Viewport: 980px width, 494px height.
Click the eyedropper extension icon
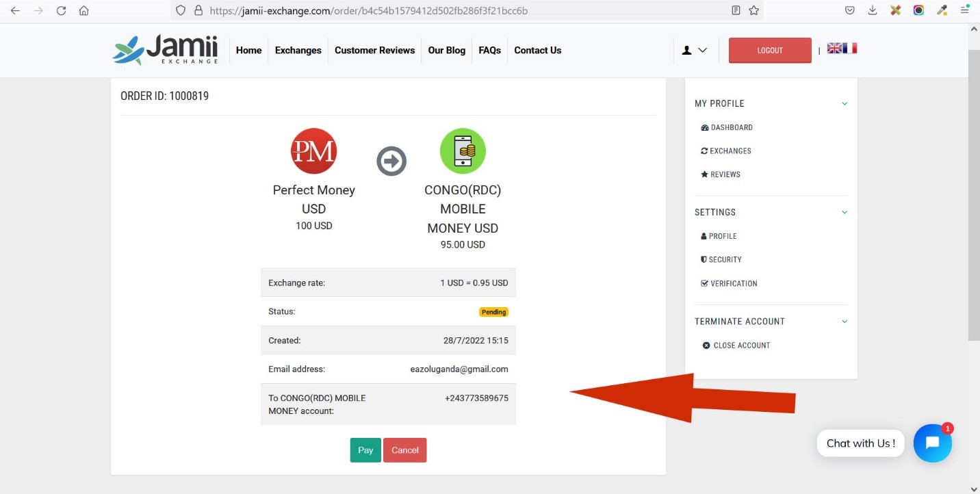[x=942, y=10]
